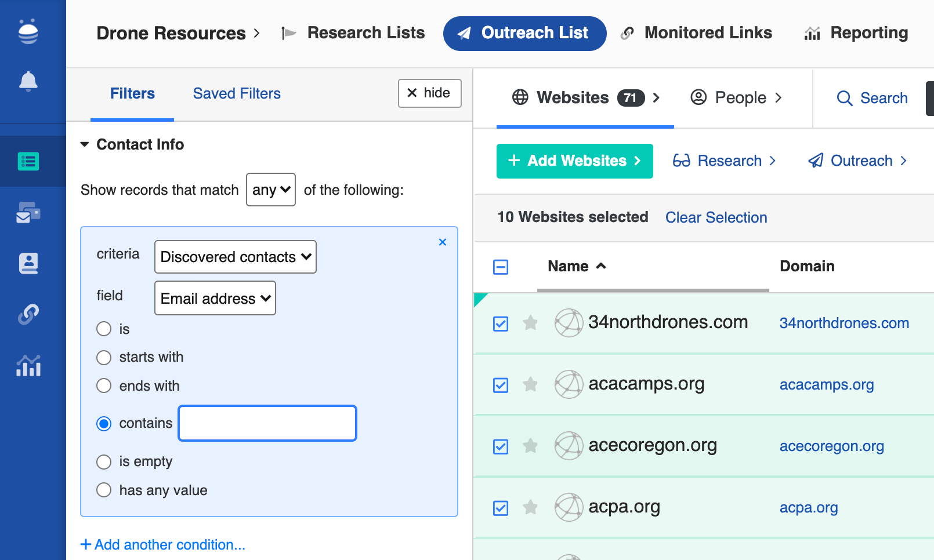
Task: Click in the 'contains' text input field
Action: (267, 423)
